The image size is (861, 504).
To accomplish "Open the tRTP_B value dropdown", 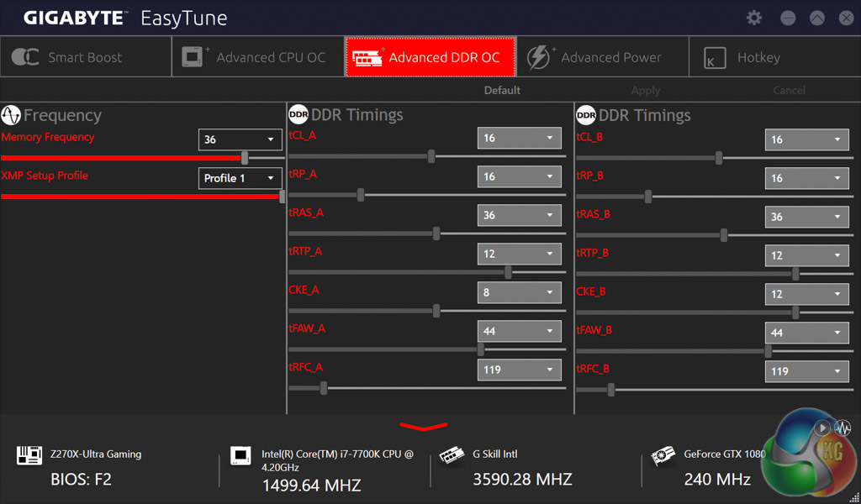I will coord(806,255).
